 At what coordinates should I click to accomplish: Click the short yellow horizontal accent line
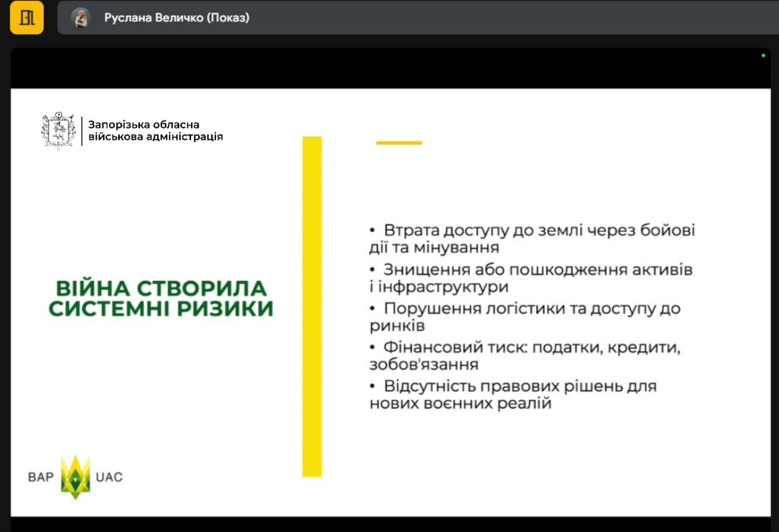coord(399,143)
